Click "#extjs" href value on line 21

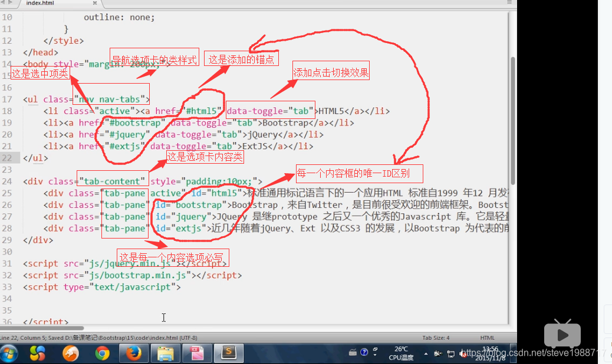point(125,146)
